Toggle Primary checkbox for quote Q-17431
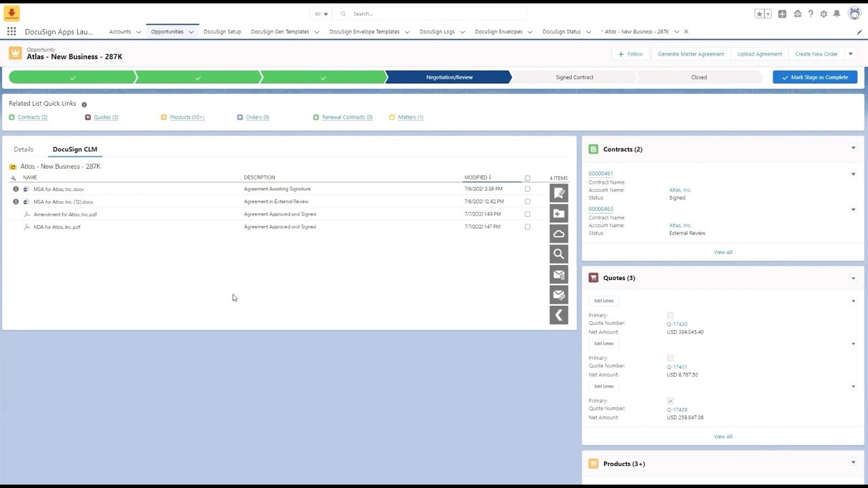The height and width of the screenshot is (488, 868). coord(671,358)
